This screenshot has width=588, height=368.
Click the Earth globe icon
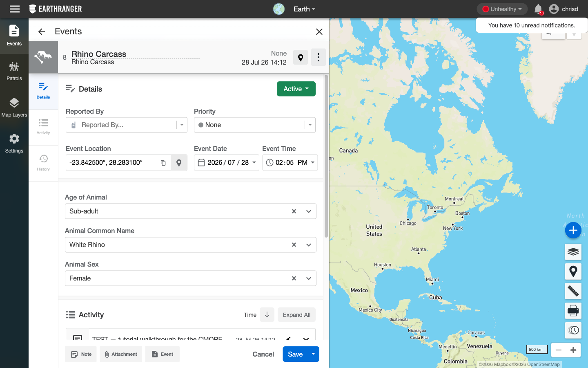[x=279, y=9]
